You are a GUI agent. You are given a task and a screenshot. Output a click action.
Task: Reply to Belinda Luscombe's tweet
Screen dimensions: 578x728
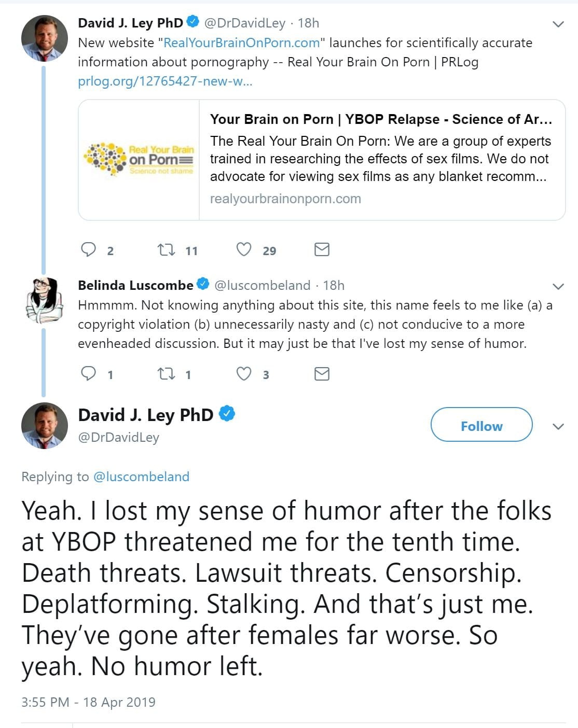(x=89, y=374)
